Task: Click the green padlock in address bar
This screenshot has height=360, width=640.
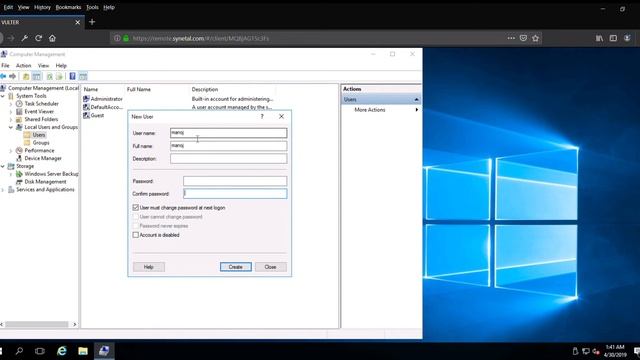Action: (x=126, y=38)
